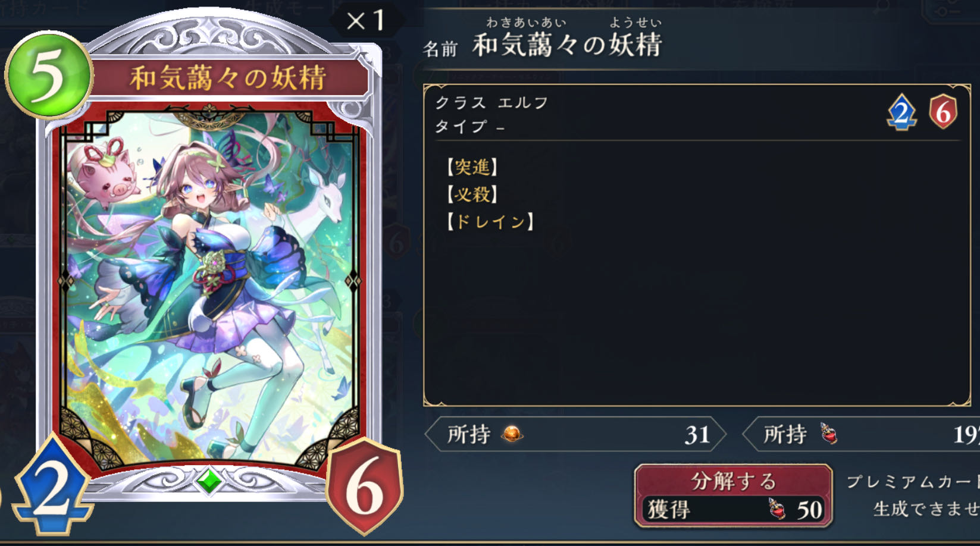Click the red vial icon beside 所持
Image resolution: width=980 pixels, height=546 pixels.
pyautogui.click(x=828, y=434)
